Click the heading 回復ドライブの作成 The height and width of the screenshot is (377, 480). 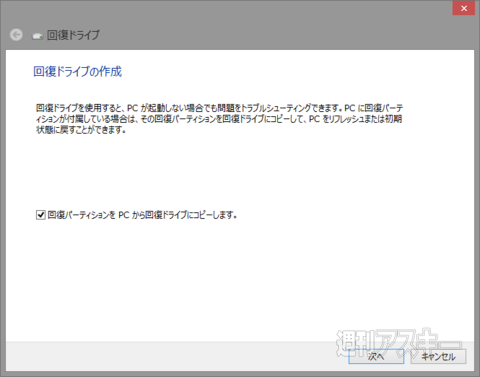click(x=78, y=71)
